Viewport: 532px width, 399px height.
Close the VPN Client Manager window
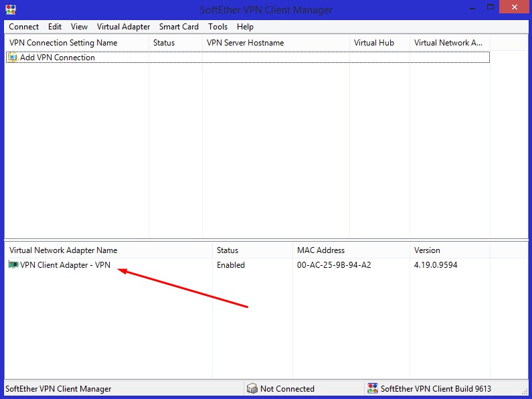(x=515, y=7)
